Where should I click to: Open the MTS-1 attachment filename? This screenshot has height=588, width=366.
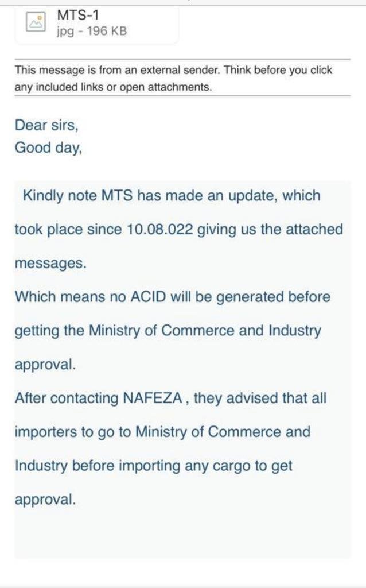pos(77,14)
